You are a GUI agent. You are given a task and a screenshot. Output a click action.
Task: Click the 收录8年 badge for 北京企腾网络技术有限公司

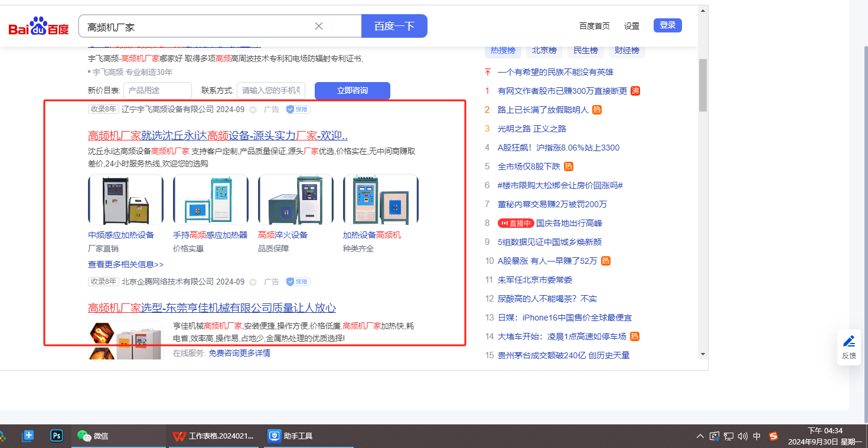pos(103,282)
